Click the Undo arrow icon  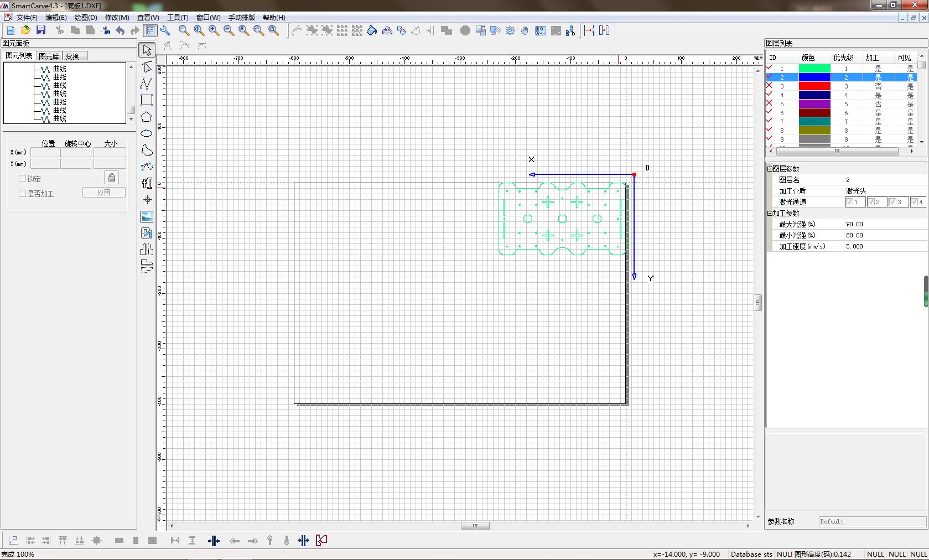click(120, 30)
